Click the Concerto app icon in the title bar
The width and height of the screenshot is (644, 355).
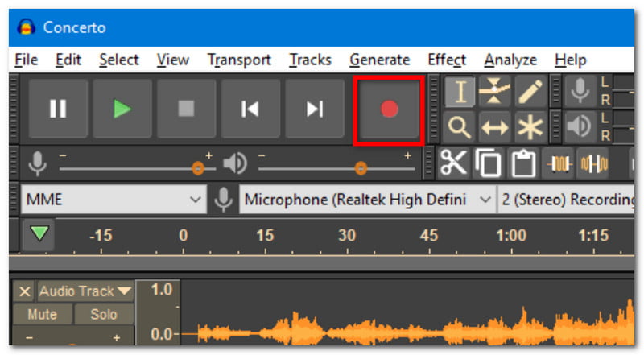point(26,27)
